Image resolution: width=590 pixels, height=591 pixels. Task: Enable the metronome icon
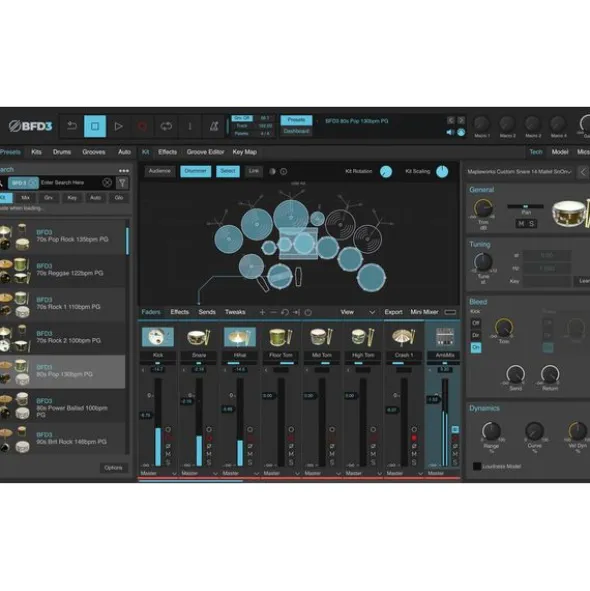214,126
